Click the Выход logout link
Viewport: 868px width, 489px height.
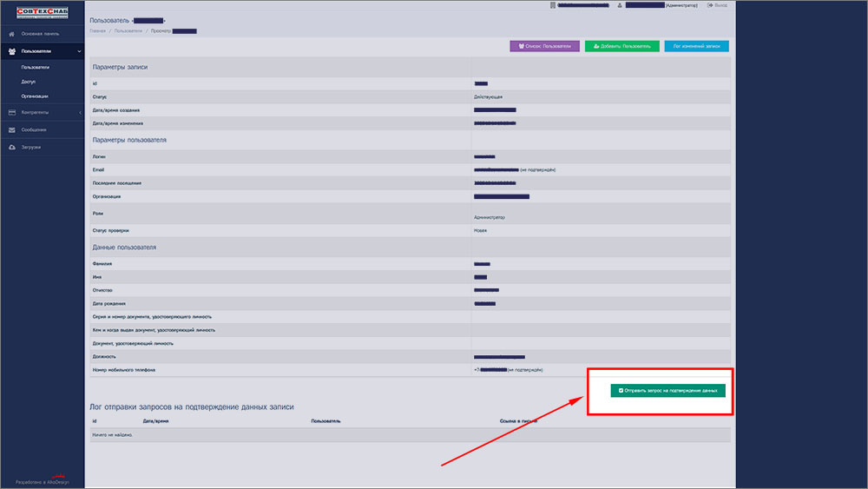[717, 5]
